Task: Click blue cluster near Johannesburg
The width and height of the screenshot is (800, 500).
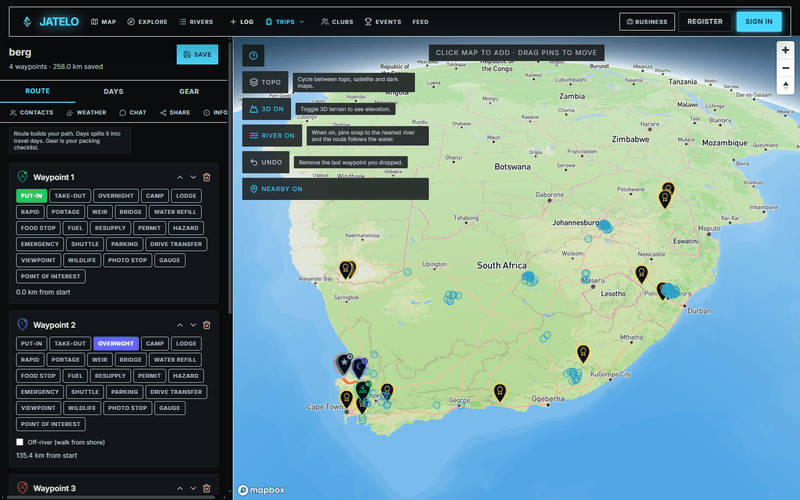Action: [x=605, y=226]
